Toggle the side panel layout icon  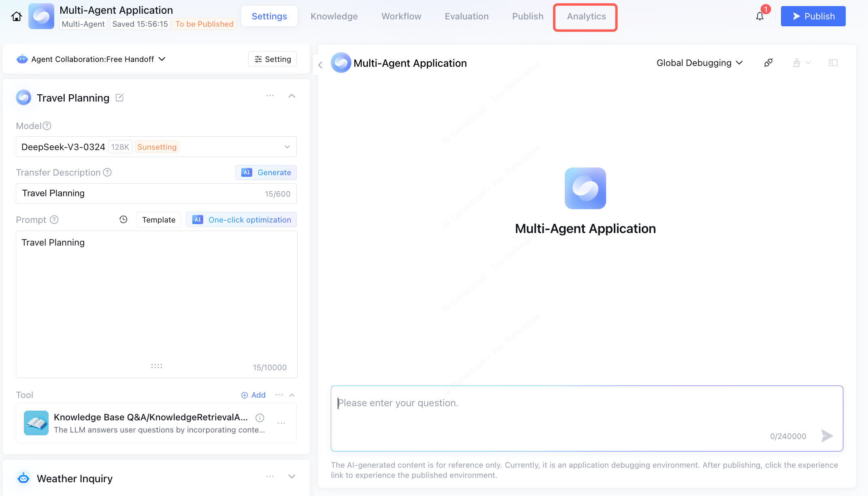(x=833, y=63)
